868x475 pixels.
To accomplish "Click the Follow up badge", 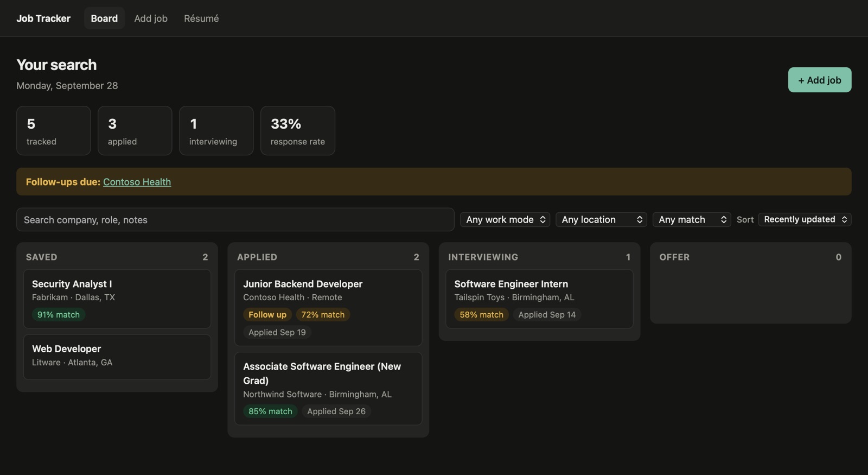I will coord(267,314).
